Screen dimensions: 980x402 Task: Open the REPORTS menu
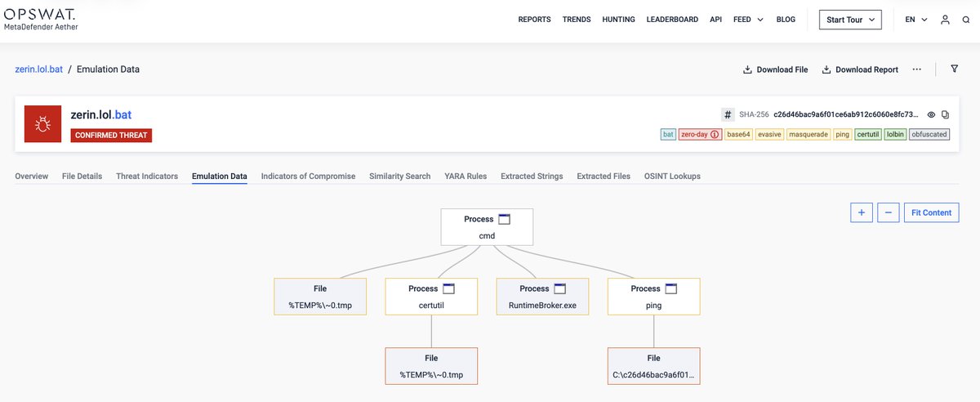coord(534,20)
